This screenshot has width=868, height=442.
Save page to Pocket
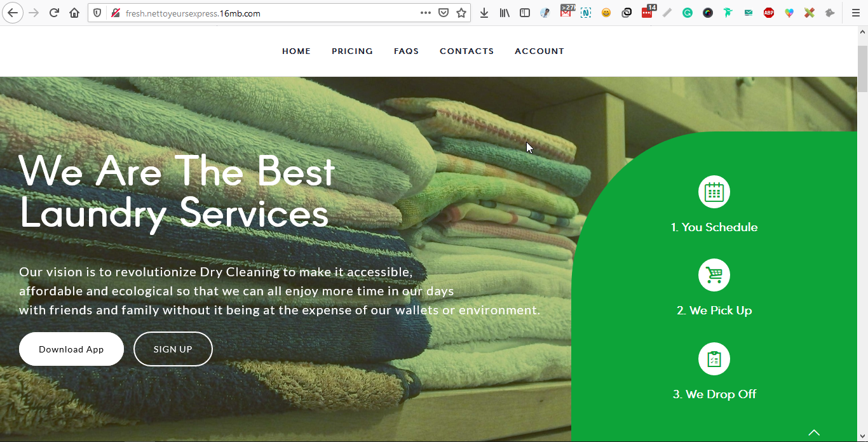click(x=444, y=13)
